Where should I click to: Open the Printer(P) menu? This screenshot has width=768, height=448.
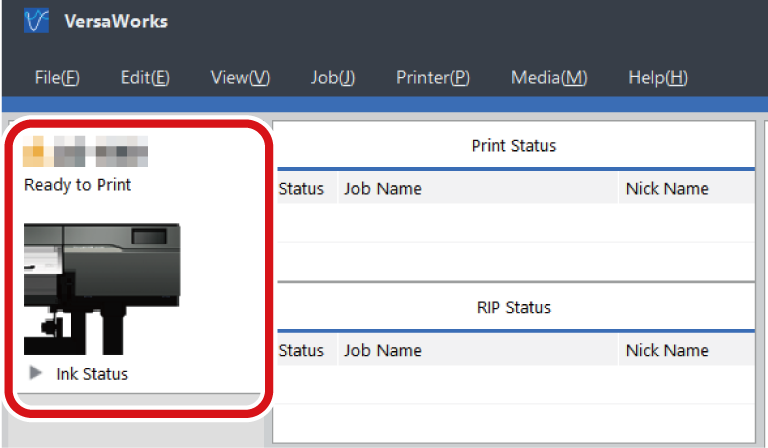tap(432, 77)
